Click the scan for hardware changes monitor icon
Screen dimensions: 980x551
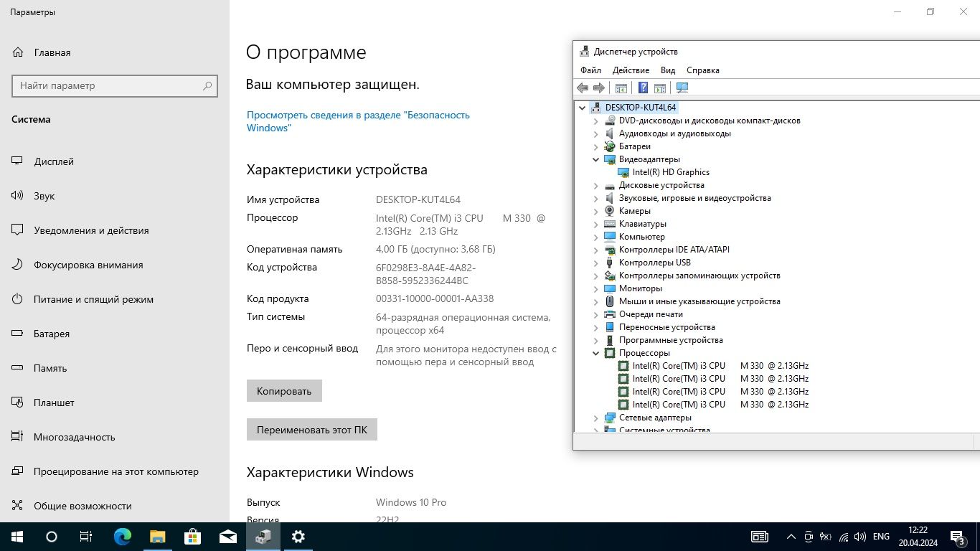click(x=682, y=88)
